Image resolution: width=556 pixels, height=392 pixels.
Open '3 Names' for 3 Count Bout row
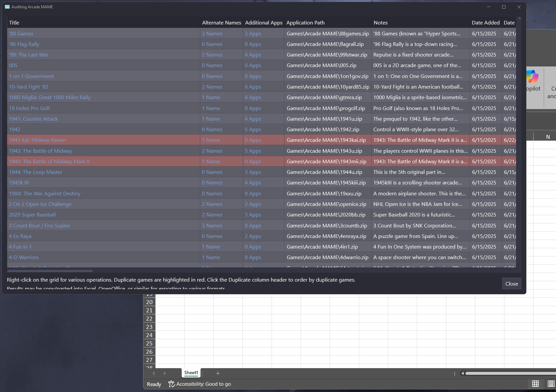[x=212, y=225]
